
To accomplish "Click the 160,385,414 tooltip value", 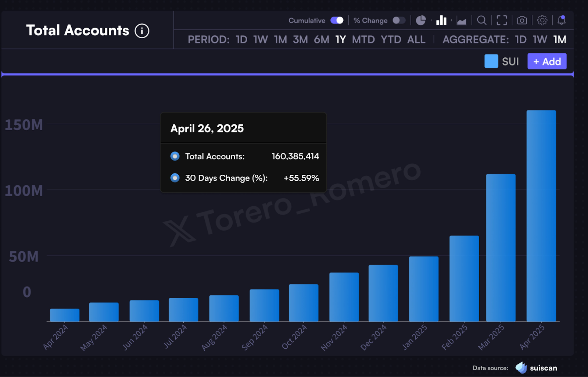I will [295, 156].
